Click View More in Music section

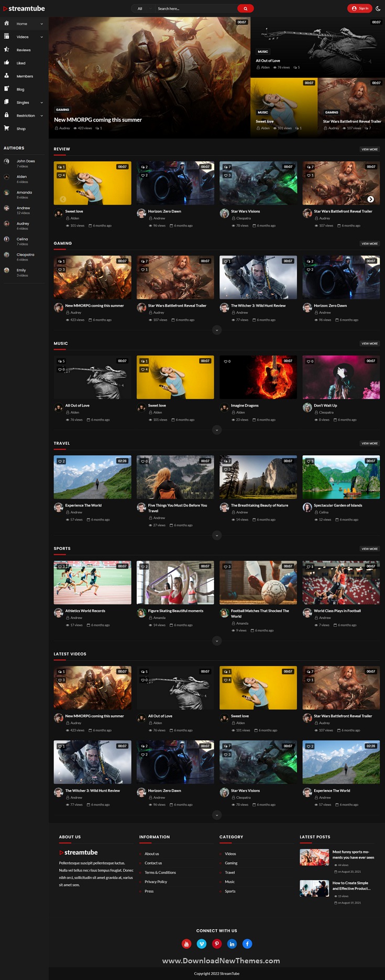[x=369, y=343]
